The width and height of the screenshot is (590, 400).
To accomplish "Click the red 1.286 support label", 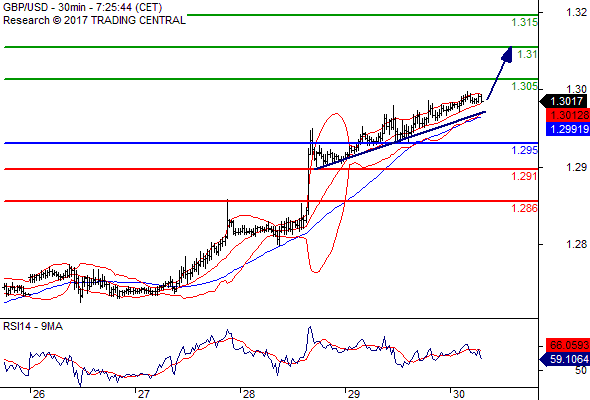I will coord(524,208).
